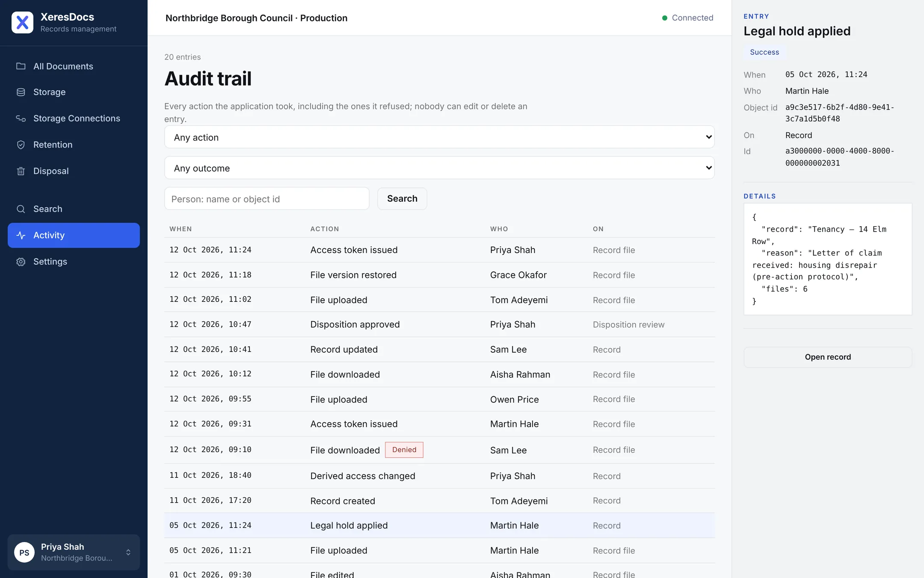Focus the Person name or object id field
The width and height of the screenshot is (924, 578).
[267, 199]
